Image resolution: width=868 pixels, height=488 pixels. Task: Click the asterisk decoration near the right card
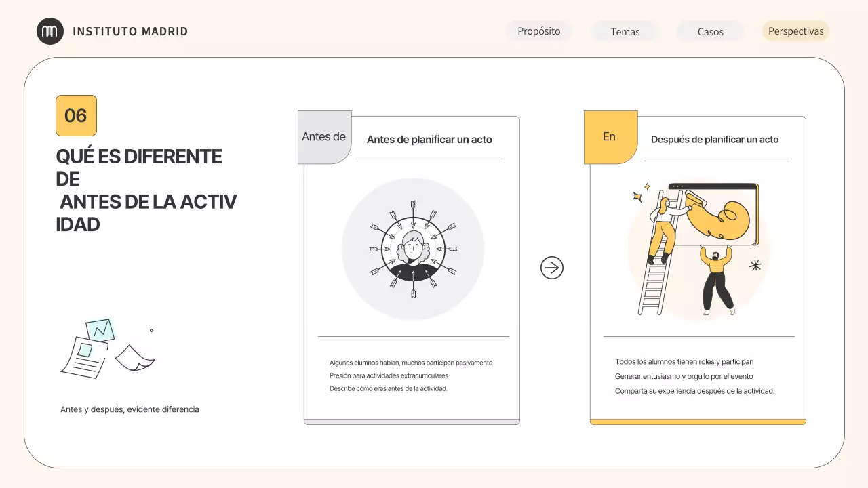click(x=754, y=266)
